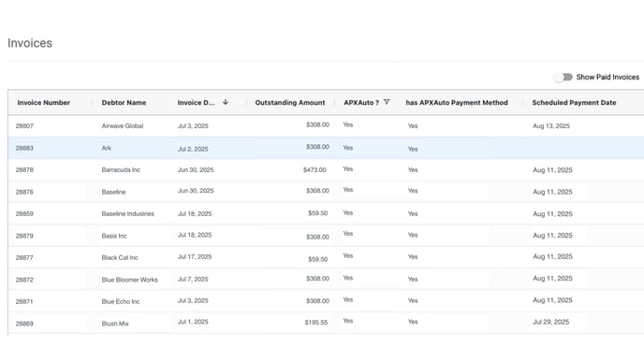Click the sort arrow on Invoice Date column
Screen dimensions: 644x362
[226, 102]
